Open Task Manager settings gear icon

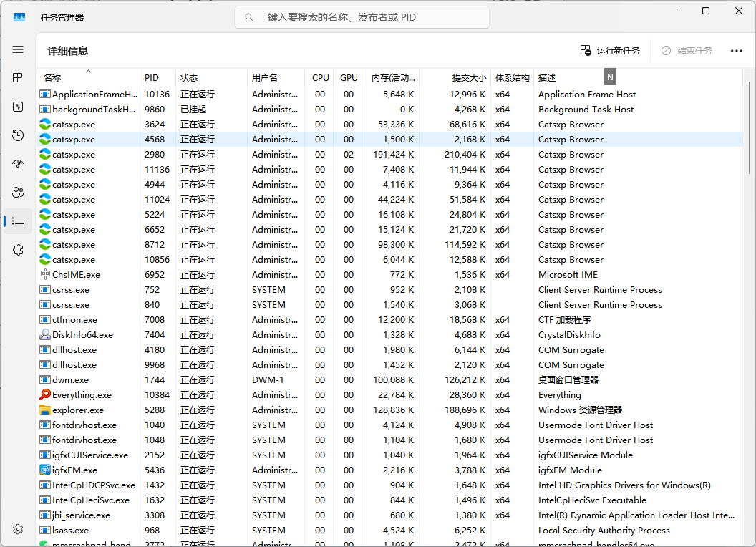[18, 529]
